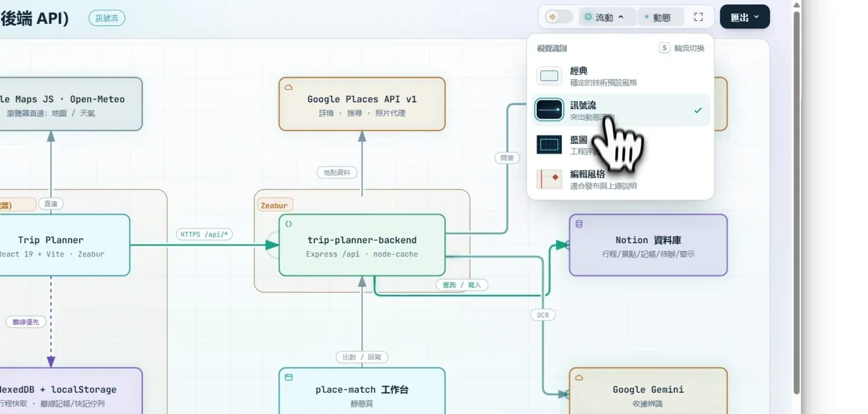This screenshot has height=414, width=868.
Task: Click the 直連 edge label
Action: coord(51,203)
